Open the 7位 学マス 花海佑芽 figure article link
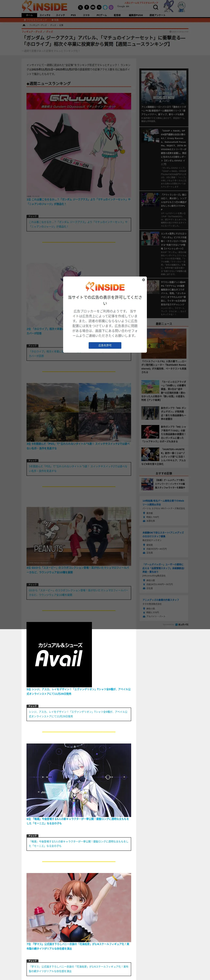The image size is (210, 980). [79, 946]
